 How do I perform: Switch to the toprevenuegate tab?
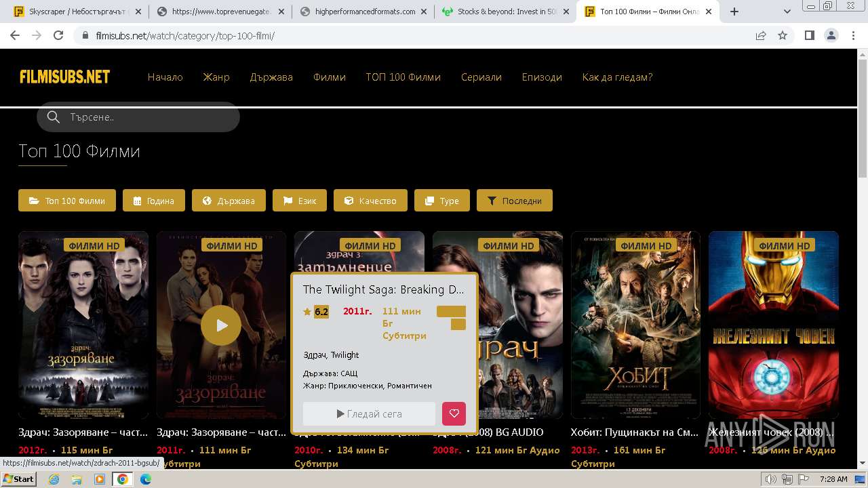[x=220, y=12]
